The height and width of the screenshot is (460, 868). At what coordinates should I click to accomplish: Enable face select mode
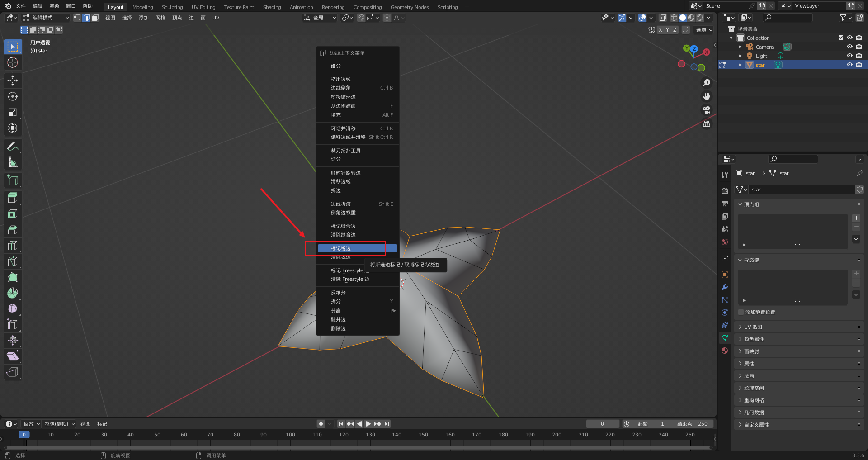coord(95,18)
